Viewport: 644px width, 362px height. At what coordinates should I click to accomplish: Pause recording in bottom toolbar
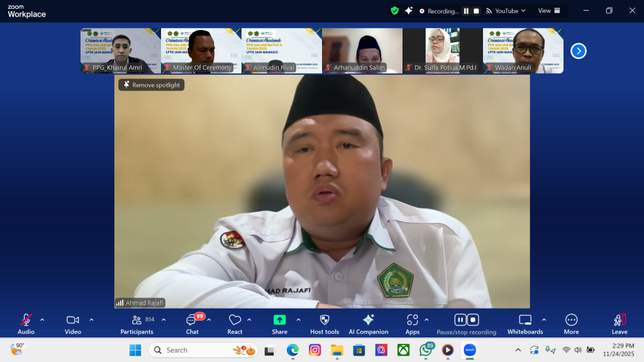click(x=460, y=320)
